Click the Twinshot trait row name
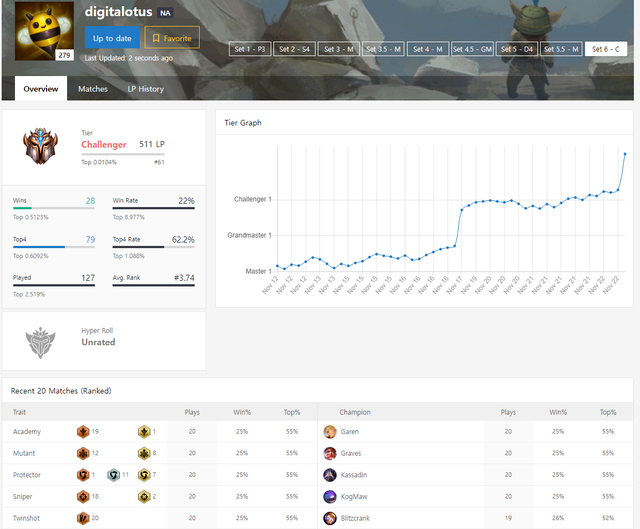Screen dimensions: 640x529 point(27,518)
